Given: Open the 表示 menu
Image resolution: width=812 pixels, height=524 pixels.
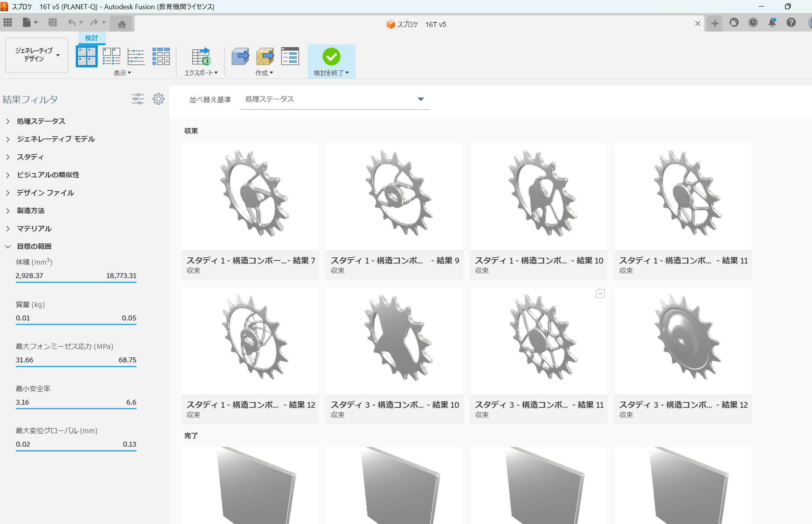Looking at the screenshot, I should point(122,73).
